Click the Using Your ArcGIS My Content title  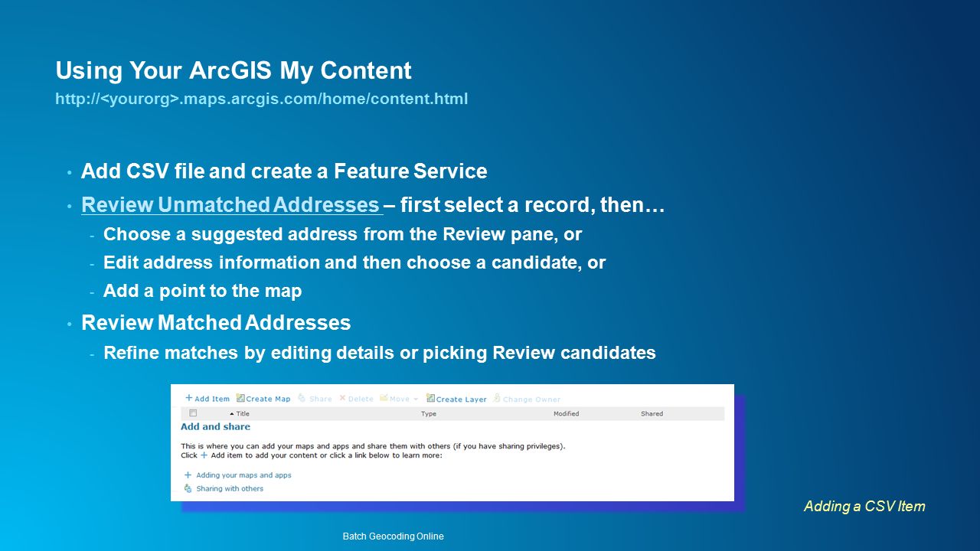[234, 70]
